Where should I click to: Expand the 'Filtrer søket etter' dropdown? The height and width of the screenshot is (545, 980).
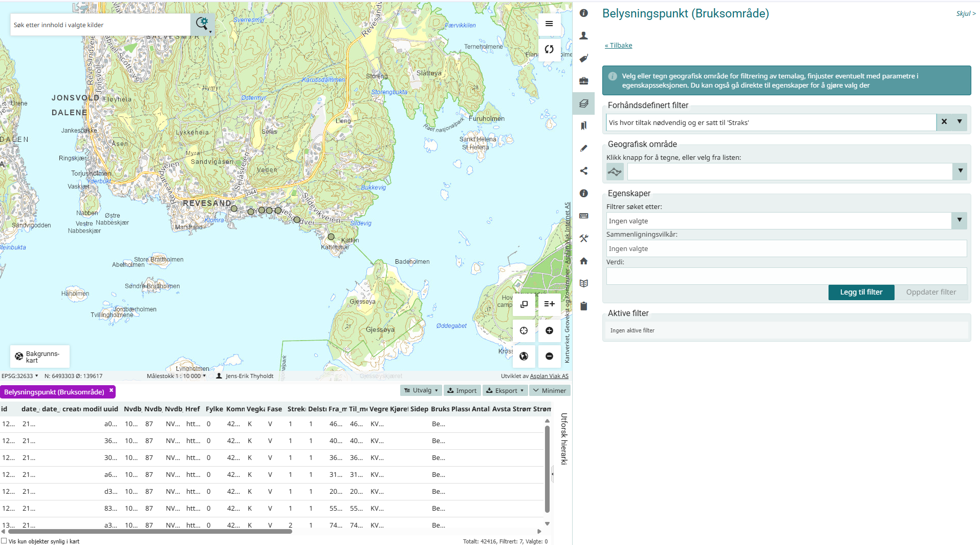(x=959, y=220)
